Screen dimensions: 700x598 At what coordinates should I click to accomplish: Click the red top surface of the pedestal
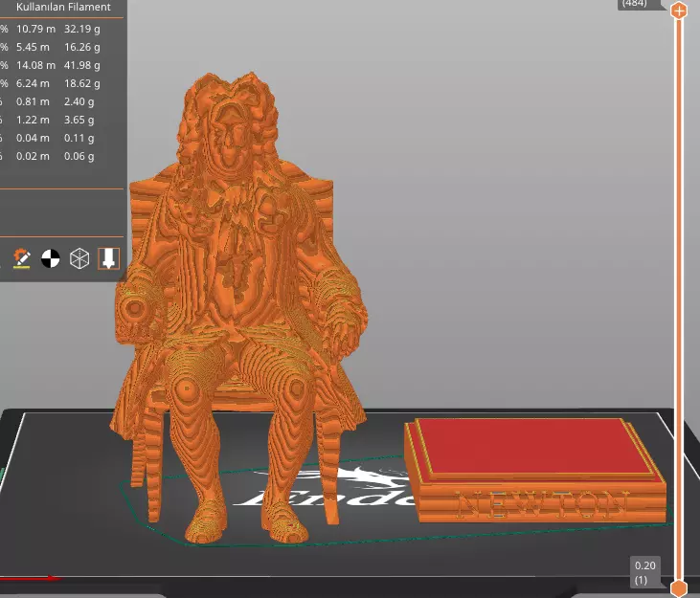(x=533, y=447)
